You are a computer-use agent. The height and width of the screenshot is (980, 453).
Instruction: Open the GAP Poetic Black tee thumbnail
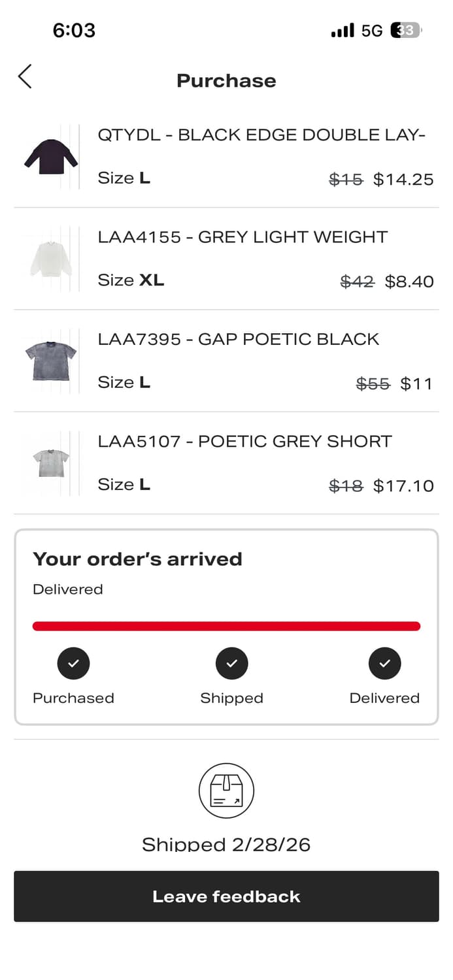point(51,361)
